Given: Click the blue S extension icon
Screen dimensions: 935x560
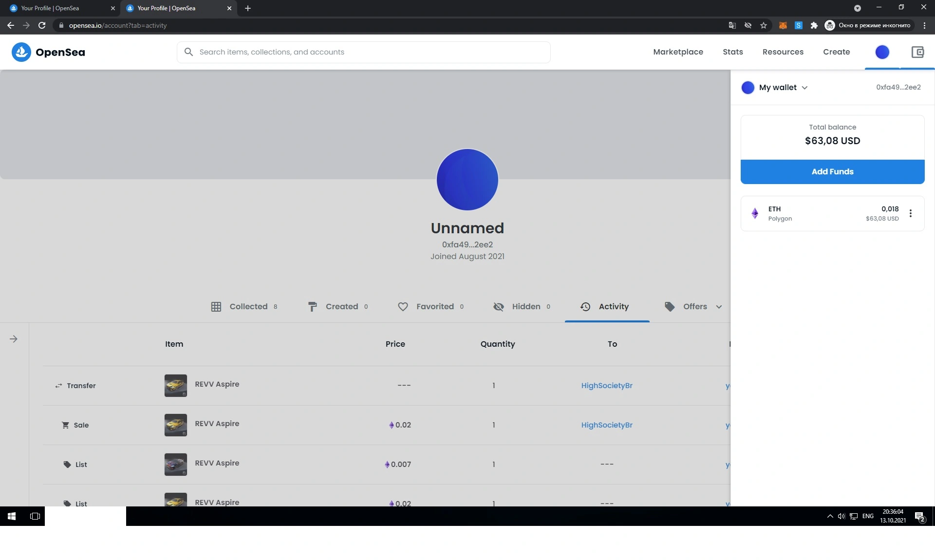Looking at the screenshot, I should coord(798,25).
